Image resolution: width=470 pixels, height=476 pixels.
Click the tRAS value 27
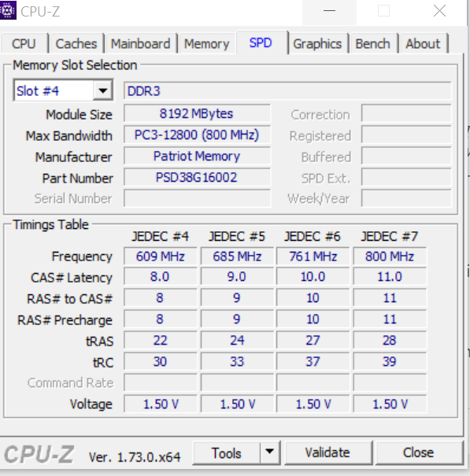313,341
